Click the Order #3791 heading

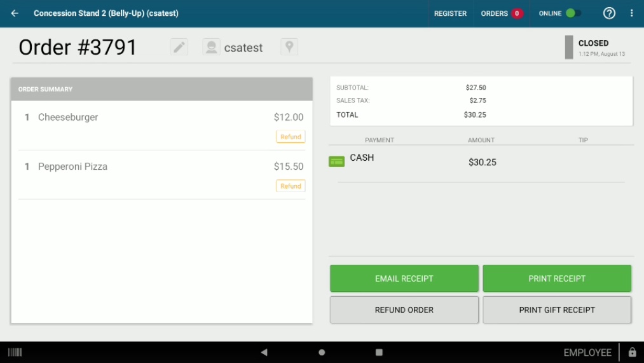point(78,47)
